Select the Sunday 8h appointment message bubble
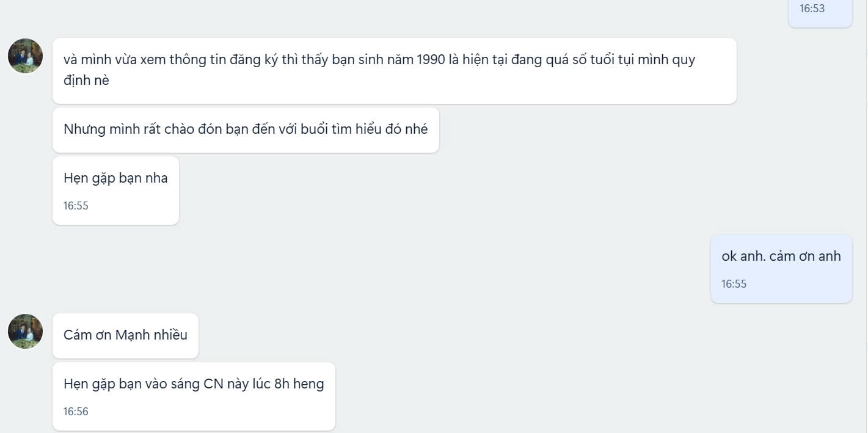 (194, 396)
